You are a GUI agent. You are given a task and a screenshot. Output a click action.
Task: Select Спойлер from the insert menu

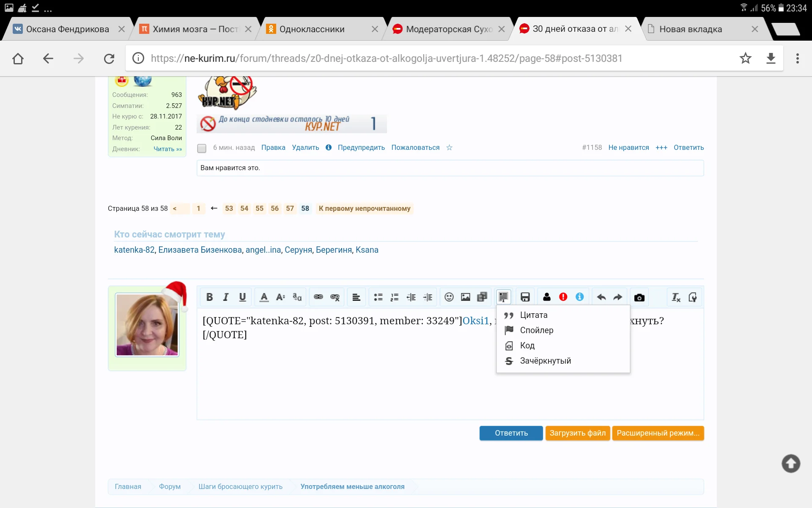[536, 330]
